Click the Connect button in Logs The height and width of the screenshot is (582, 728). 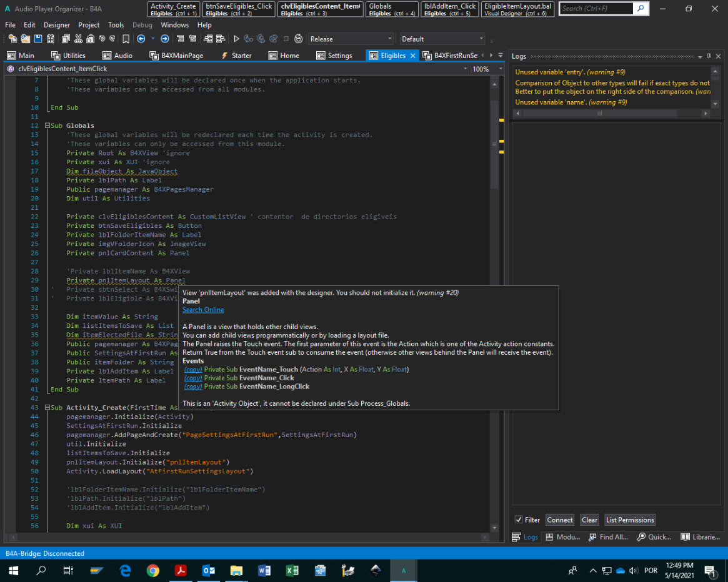tap(559, 520)
